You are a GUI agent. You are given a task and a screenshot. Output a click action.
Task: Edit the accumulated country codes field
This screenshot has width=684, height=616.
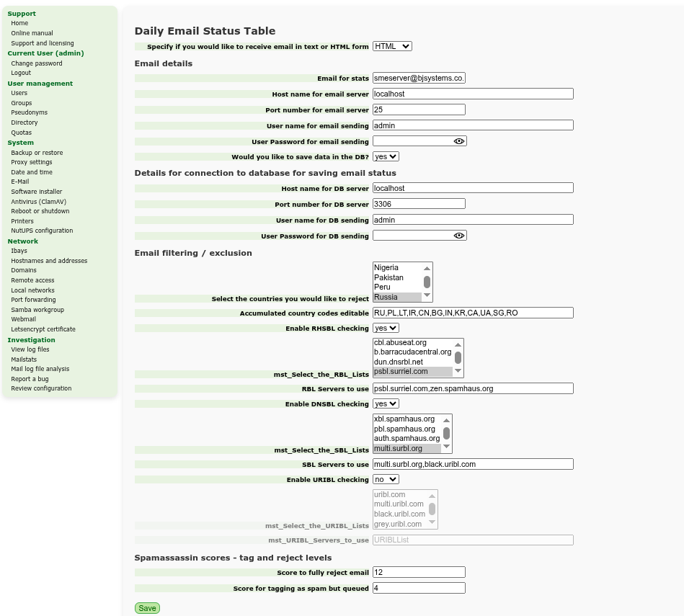pos(473,313)
